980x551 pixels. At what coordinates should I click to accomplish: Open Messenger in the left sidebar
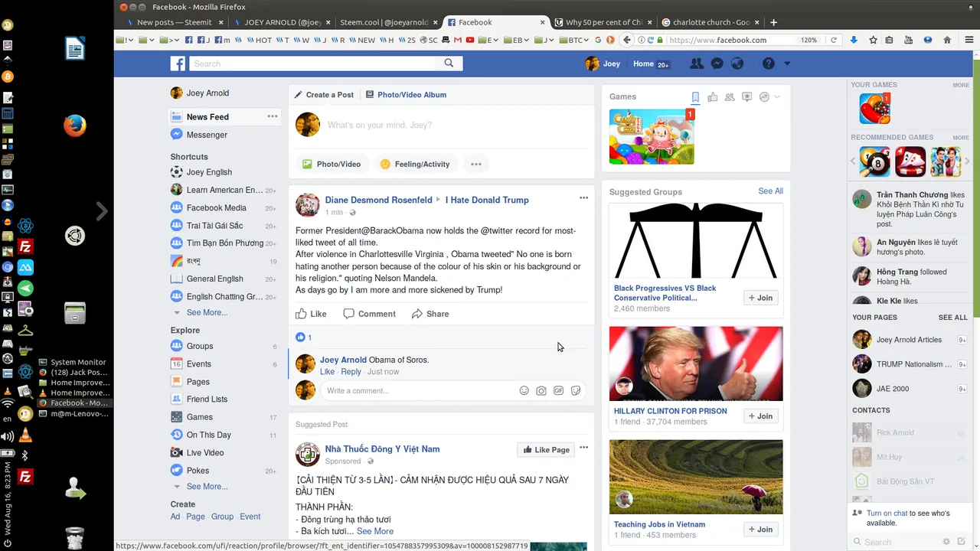(207, 135)
